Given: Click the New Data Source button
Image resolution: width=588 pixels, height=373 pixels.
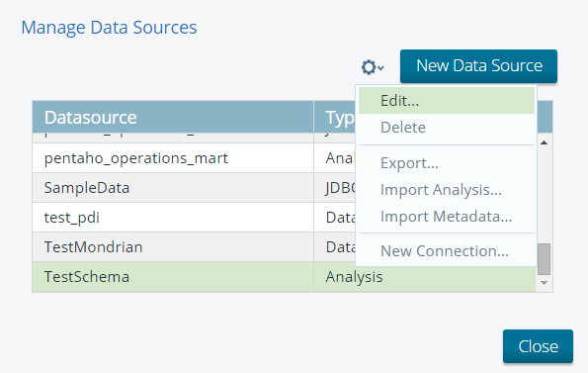Looking at the screenshot, I should click(x=478, y=66).
